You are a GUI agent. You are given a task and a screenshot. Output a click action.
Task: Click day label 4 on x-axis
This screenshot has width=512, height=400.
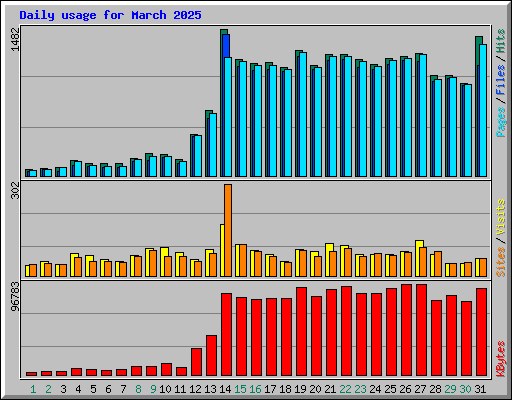click(x=78, y=389)
